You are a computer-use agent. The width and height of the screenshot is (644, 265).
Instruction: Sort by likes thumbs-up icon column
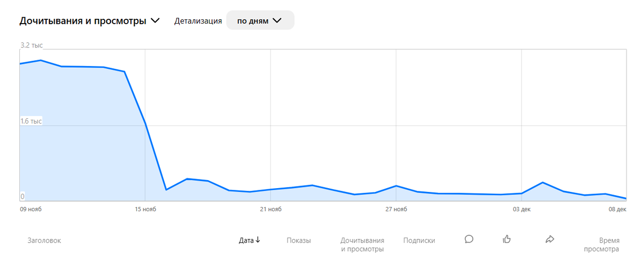(x=507, y=239)
